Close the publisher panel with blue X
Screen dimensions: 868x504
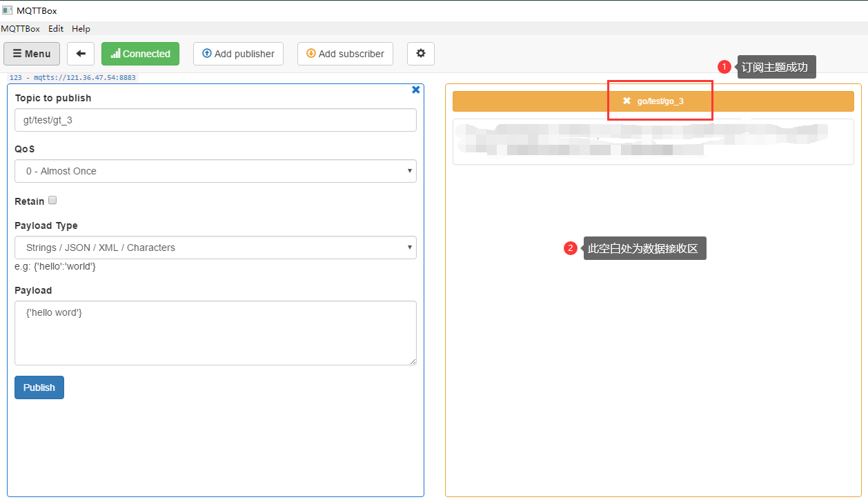coord(415,90)
